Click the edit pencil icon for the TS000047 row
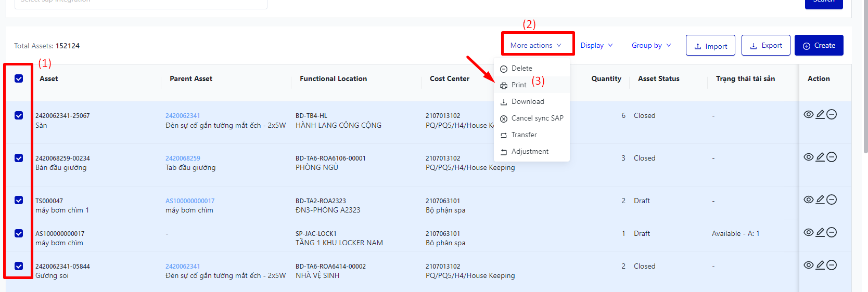This screenshot has height=292, width=868. coord(820,200)
